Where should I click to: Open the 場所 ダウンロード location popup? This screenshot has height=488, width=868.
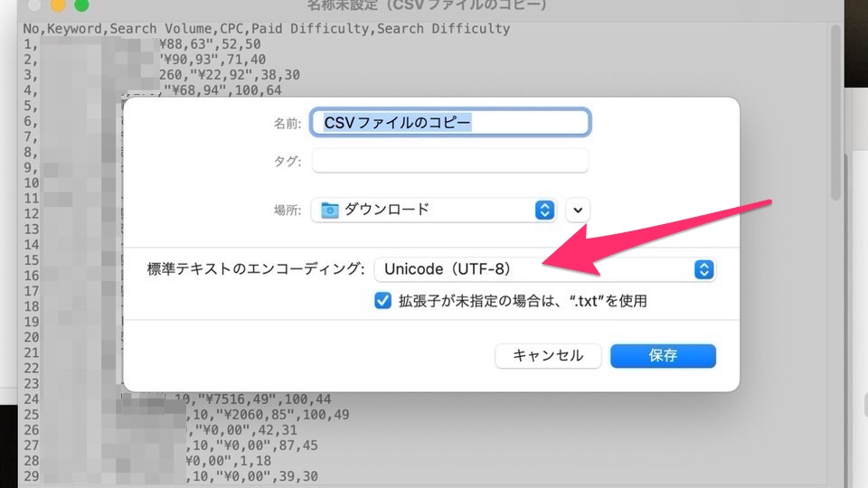click(x=434, y=210)
